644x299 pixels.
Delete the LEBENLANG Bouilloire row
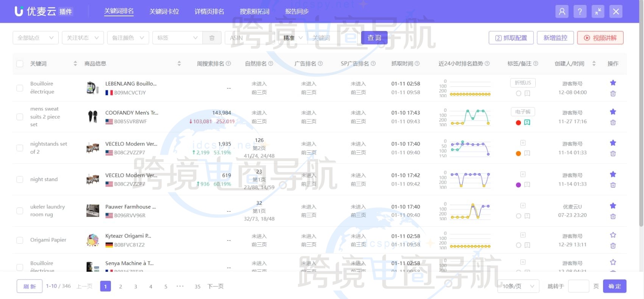613,93
